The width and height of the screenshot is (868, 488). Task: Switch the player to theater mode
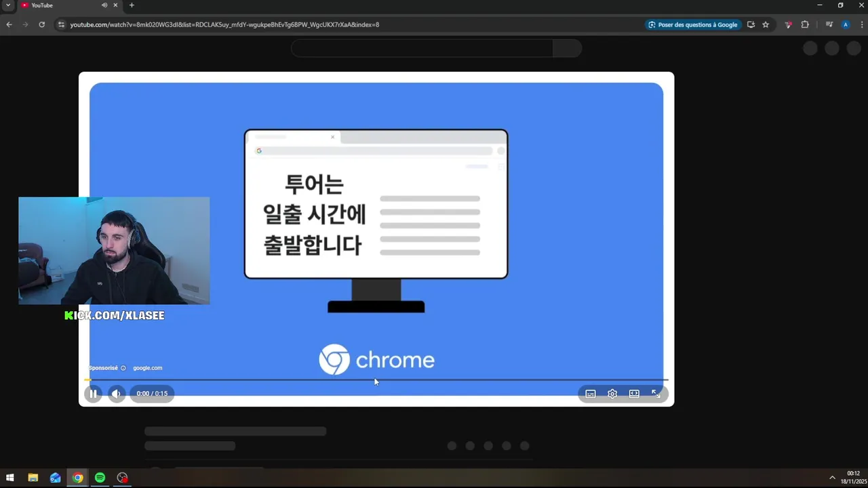coord(634,394)
